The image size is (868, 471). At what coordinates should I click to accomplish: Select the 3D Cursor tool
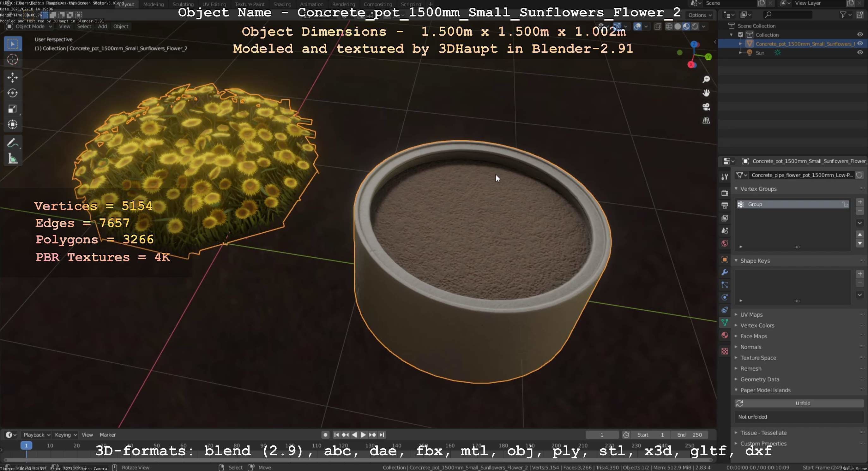click(x=13, y=60)
